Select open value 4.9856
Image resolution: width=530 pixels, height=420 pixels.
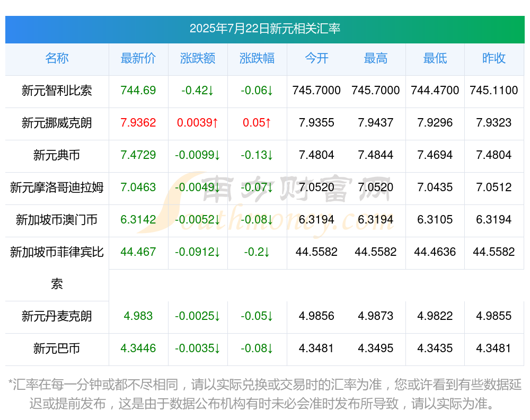pyautogui.click(x=316, y=316)
